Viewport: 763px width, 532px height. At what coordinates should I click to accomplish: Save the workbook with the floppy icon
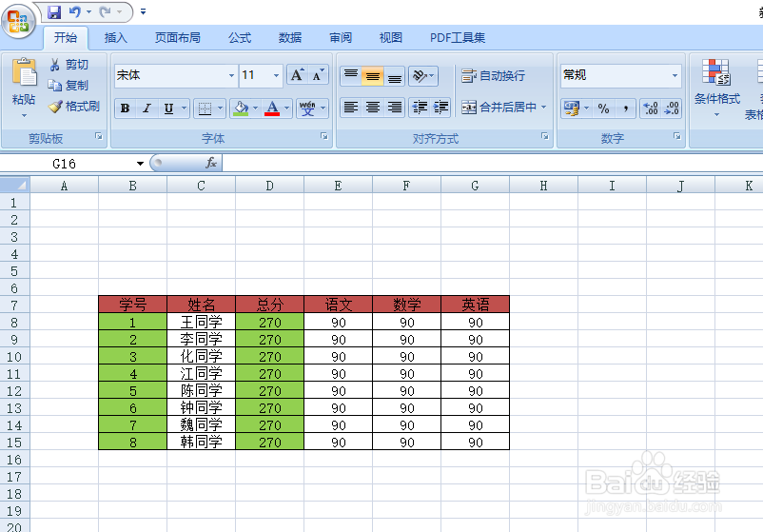tap(54, 11)
